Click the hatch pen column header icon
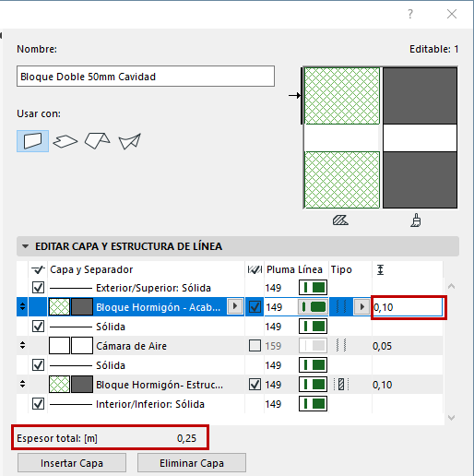 click(x=255, y=269)
